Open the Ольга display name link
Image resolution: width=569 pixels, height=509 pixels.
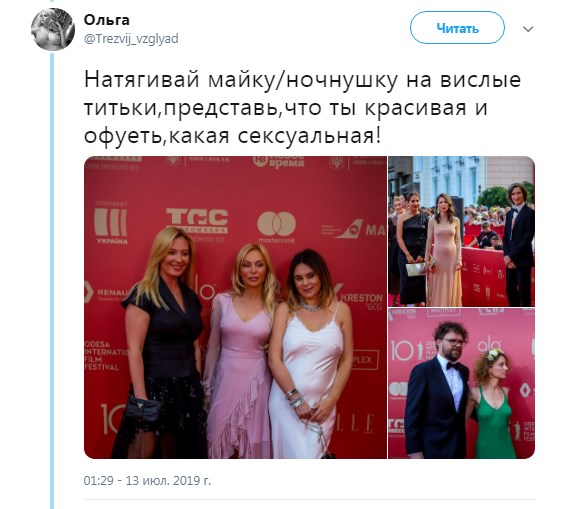click(106, 20)
